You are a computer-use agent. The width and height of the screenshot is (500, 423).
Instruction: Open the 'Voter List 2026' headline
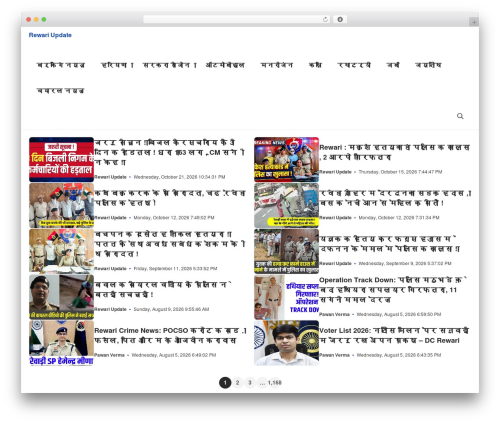pyautogui.click(x=394, y=336)
